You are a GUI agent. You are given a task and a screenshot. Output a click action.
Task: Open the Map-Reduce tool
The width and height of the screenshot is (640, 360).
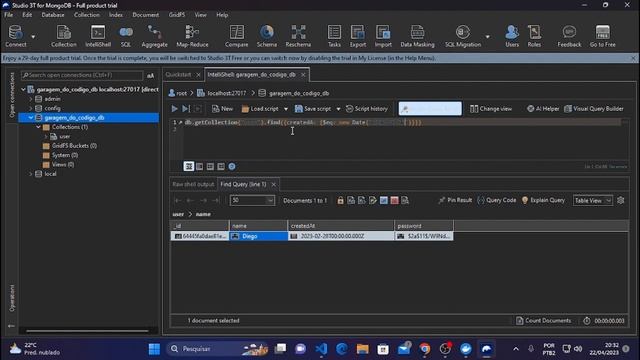192,36
